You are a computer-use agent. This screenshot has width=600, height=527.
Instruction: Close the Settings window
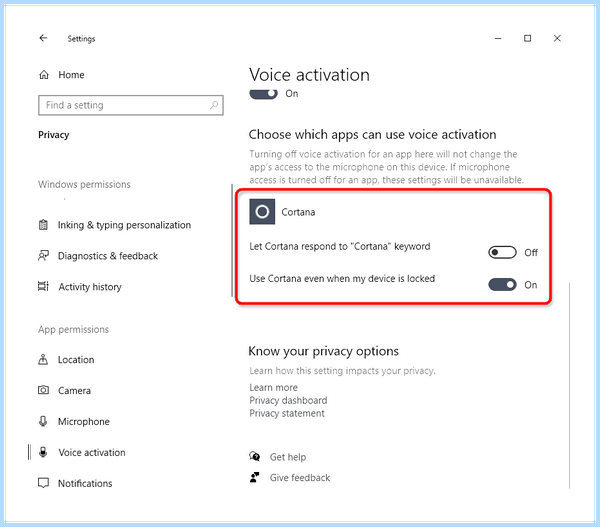[x=557, y=38]
